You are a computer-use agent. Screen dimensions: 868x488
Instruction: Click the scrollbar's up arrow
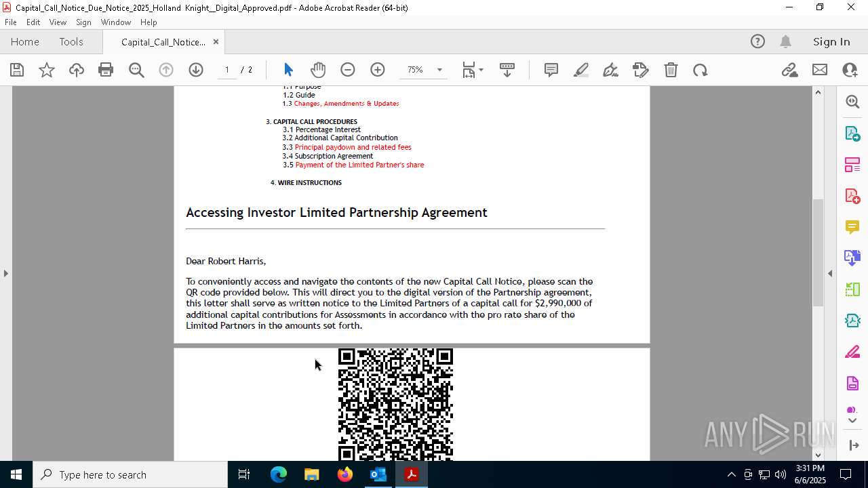pyautogui.click(x=818, y=92)
